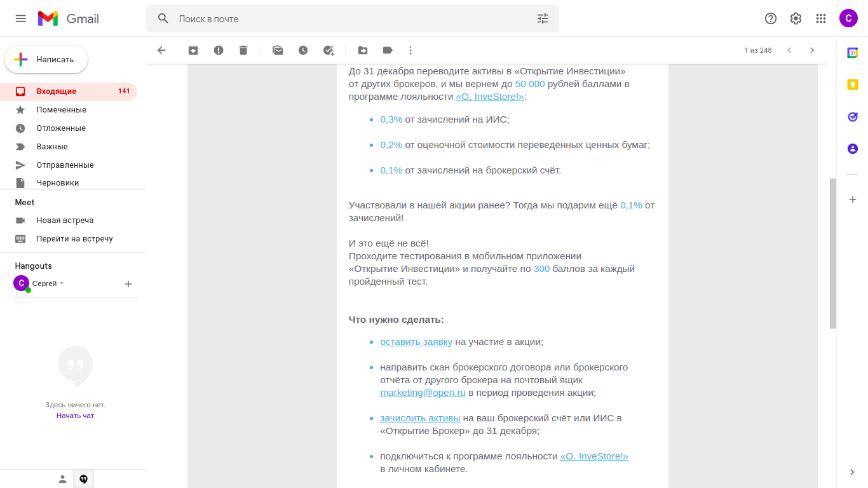Click the marketing@open.ru email link
Screen dimensions: 868x488
423,393
